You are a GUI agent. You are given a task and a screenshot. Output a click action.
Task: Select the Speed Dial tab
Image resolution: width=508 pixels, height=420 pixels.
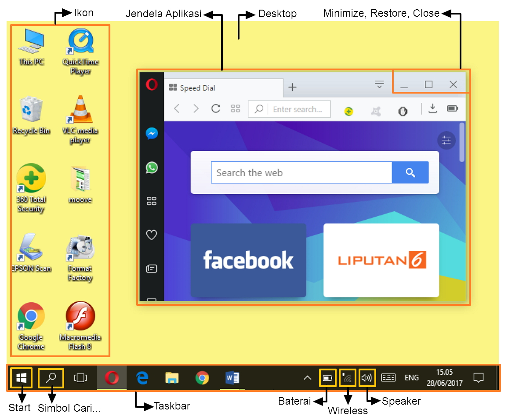pos(224,88)
